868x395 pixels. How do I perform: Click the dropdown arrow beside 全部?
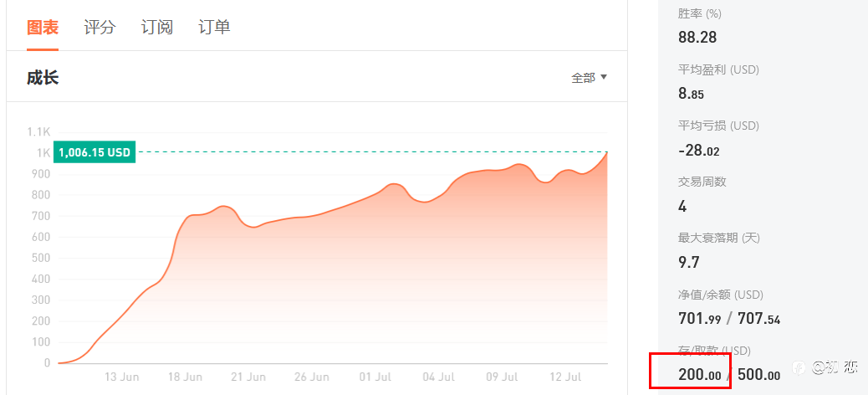[x=604, y=77]
